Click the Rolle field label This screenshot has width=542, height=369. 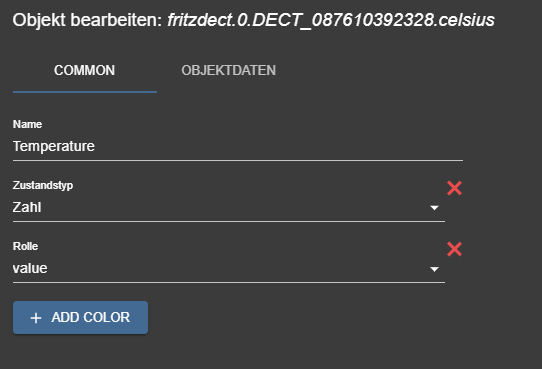(x=25, y=246)
